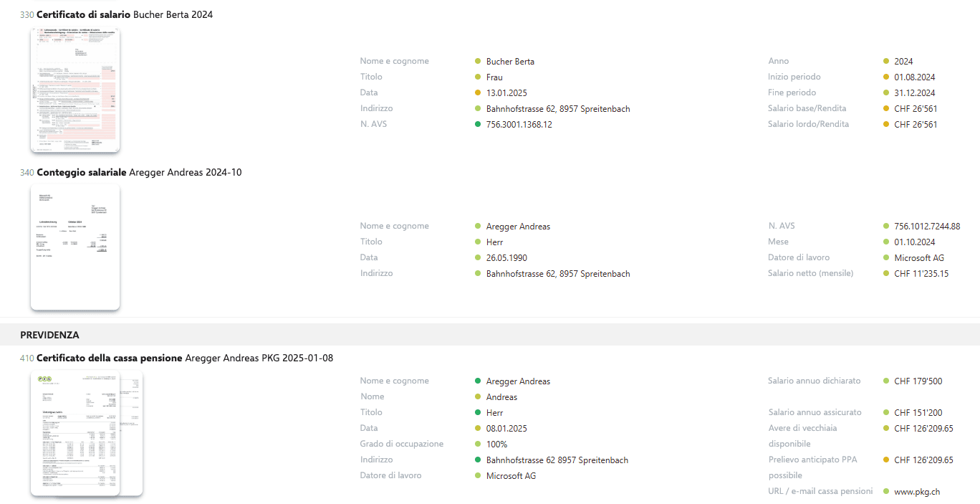
Task: Click the orange status dot beside date 13.01.2025
Action: [x=478, y=92]
